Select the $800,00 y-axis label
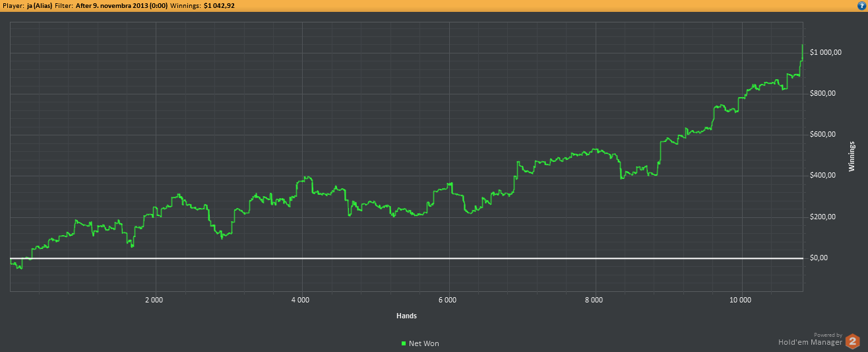 822,94
